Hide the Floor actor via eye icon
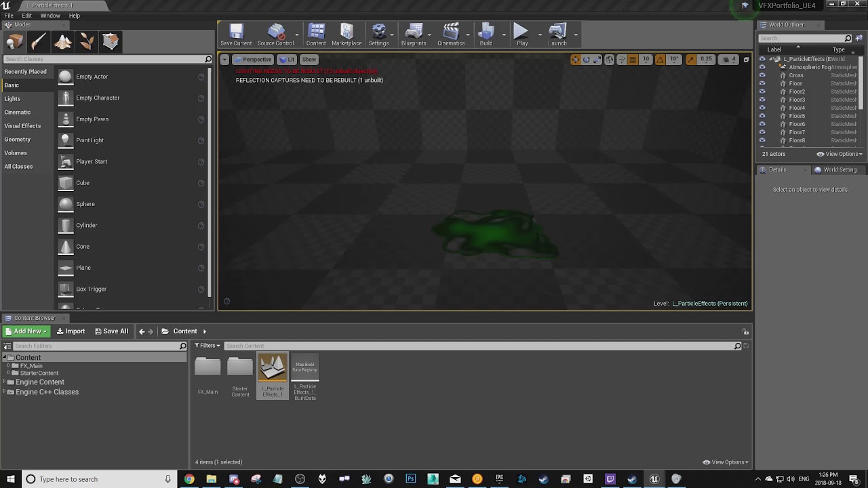This screenshot has width=868, height=488. (762, 83)
